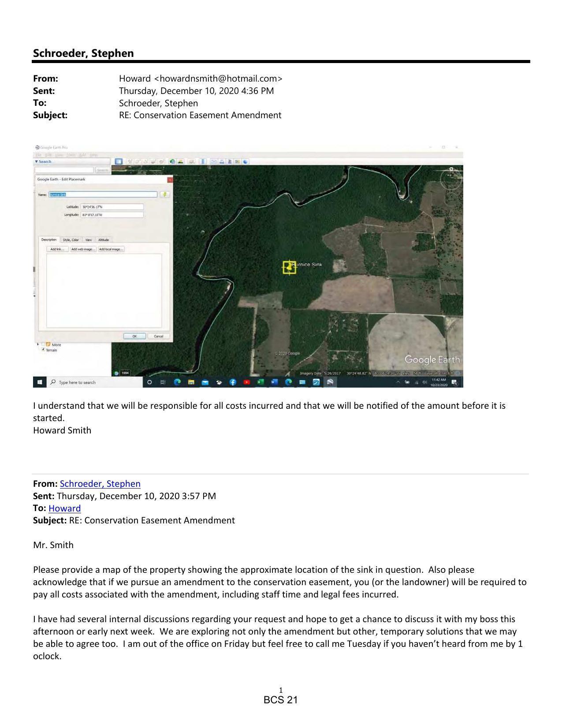This screenshot has height=728, width=562.
Task: Select the yellow Burnice Sink pushpin on map
Action: click(289, 267)
